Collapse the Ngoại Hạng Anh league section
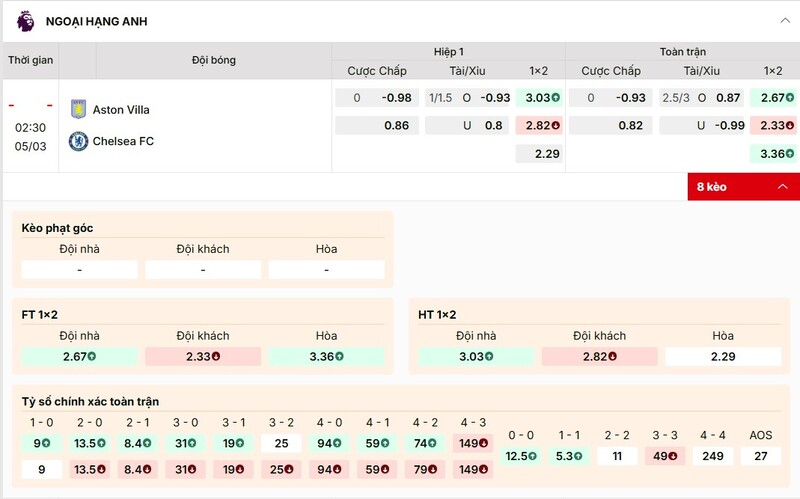 click(783, 20)
